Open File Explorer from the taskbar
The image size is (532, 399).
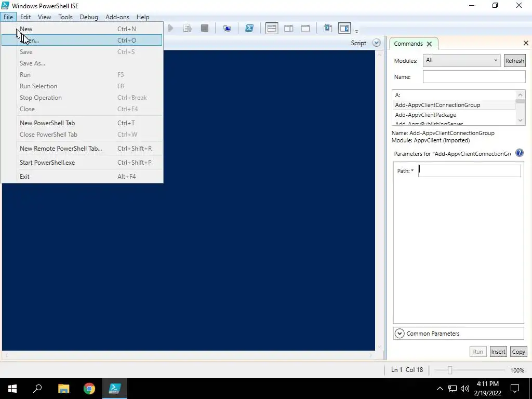[x=63, y=389]
